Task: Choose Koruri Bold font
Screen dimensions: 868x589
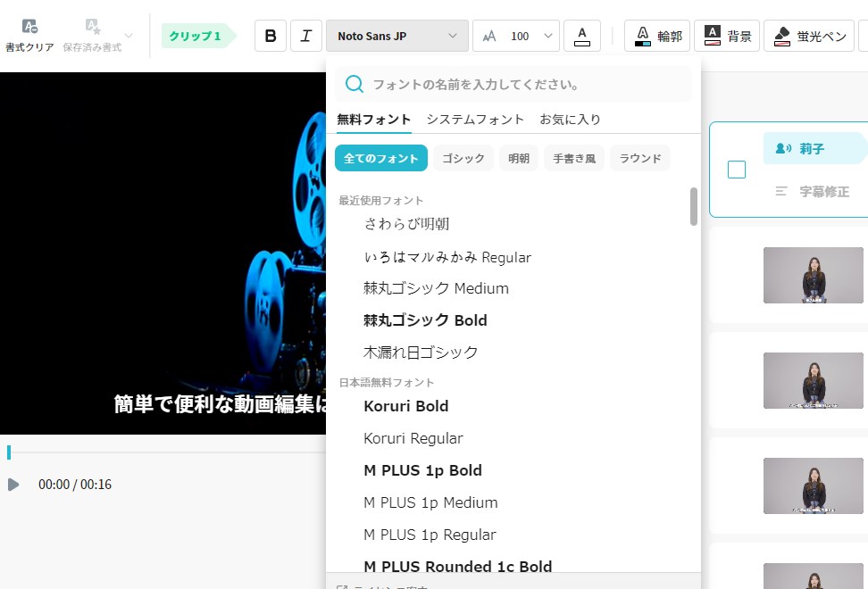Action: pyautogui.click(x=405, y=406)
